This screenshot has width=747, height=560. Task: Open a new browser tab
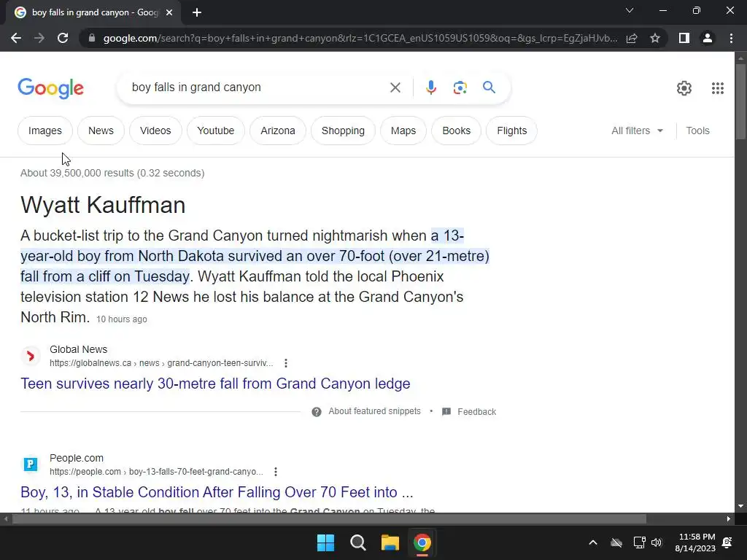197,12
